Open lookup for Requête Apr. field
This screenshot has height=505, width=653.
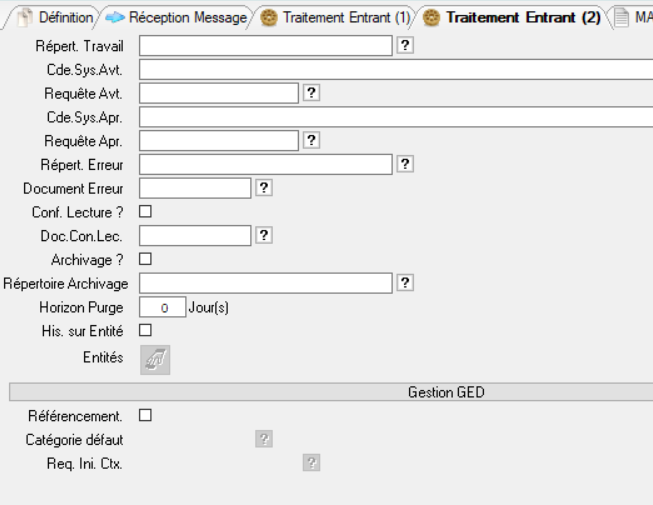(x=311, y=140)
